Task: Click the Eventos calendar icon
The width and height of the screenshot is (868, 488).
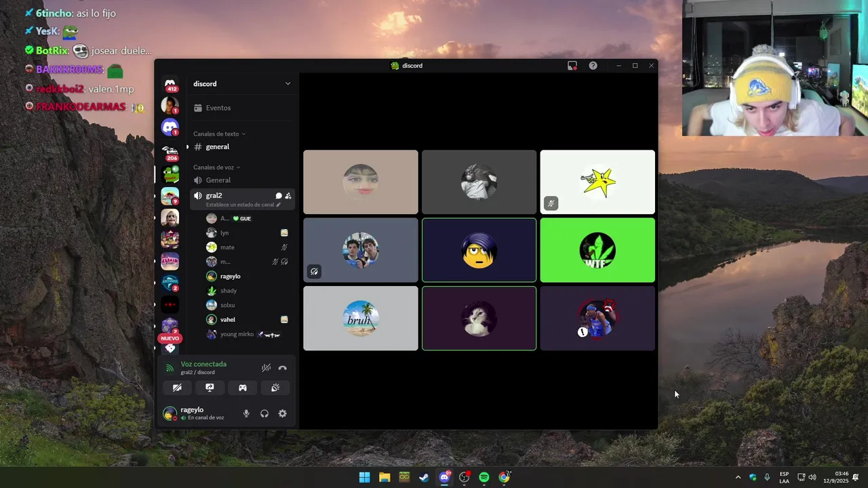Action: pos(198,108)
